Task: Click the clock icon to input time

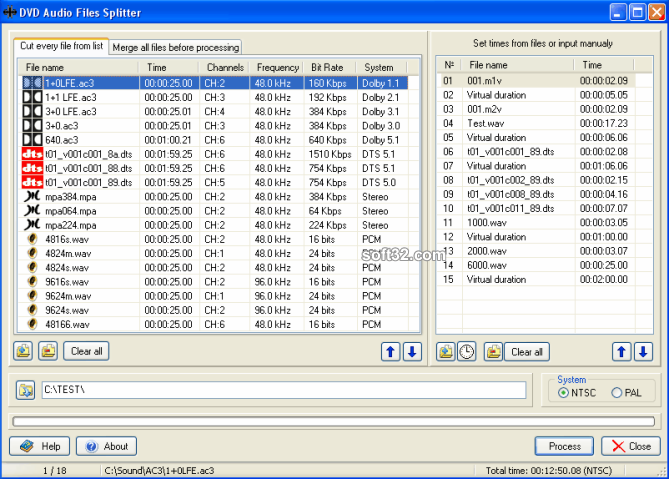Action: (467, 352)
